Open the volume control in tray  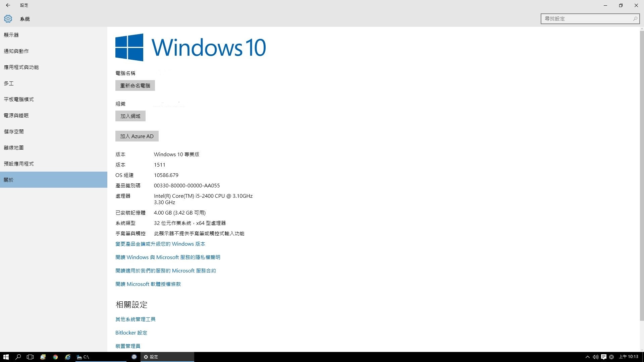tap(595, 357)
